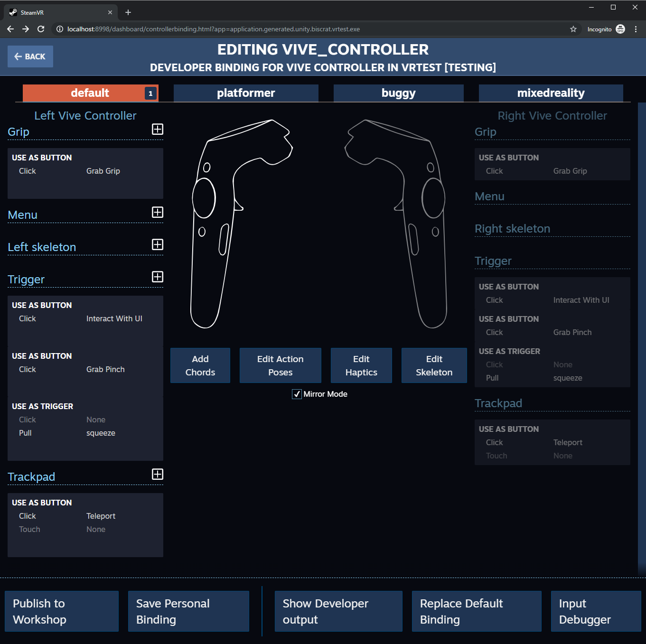Select the mixedreality tab
The image size is (646, 644).
click(x=551, y=93)
